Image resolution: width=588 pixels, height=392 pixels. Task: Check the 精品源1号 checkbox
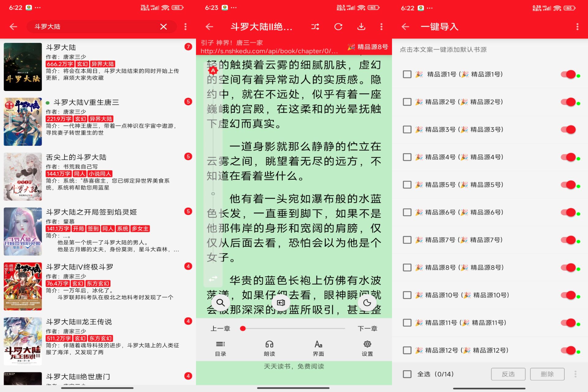407,74
